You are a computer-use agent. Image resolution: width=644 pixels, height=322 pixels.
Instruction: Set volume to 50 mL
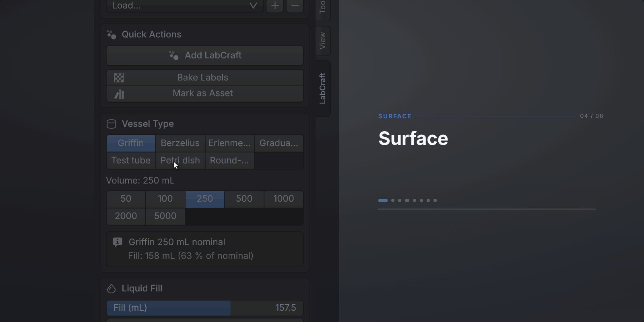(x=126, y=199)
